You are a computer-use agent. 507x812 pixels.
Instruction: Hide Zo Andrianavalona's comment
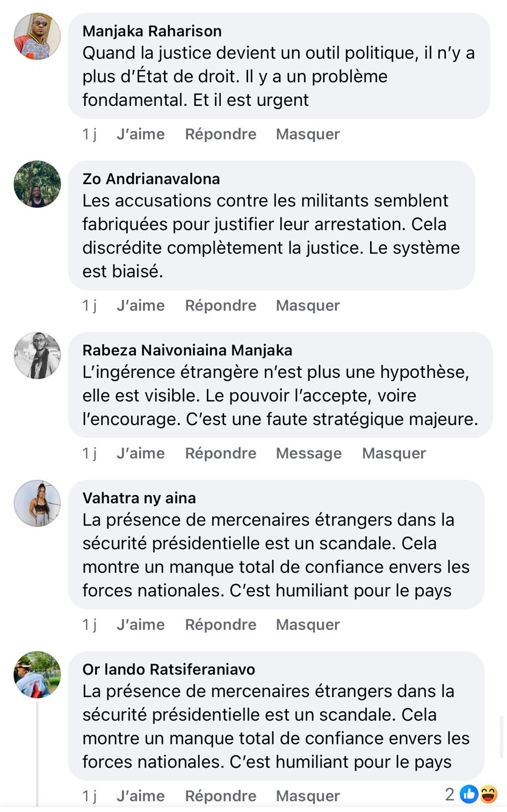click(x=308, y=305)
